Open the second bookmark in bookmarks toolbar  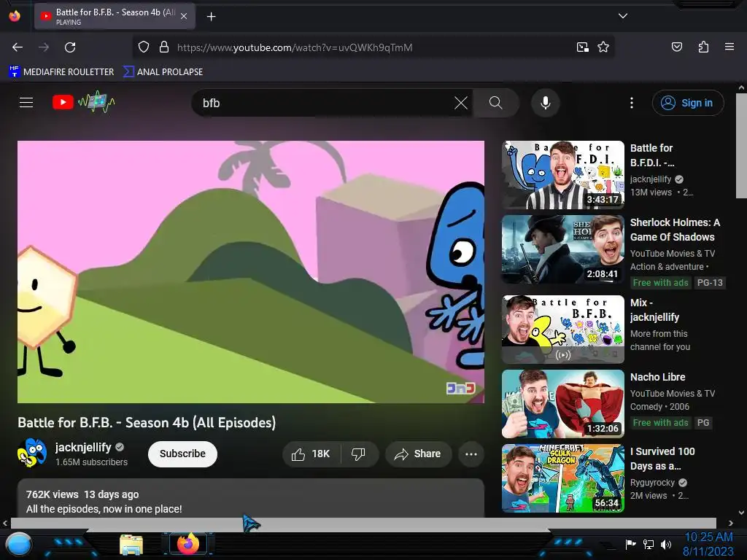coord(163,72)
